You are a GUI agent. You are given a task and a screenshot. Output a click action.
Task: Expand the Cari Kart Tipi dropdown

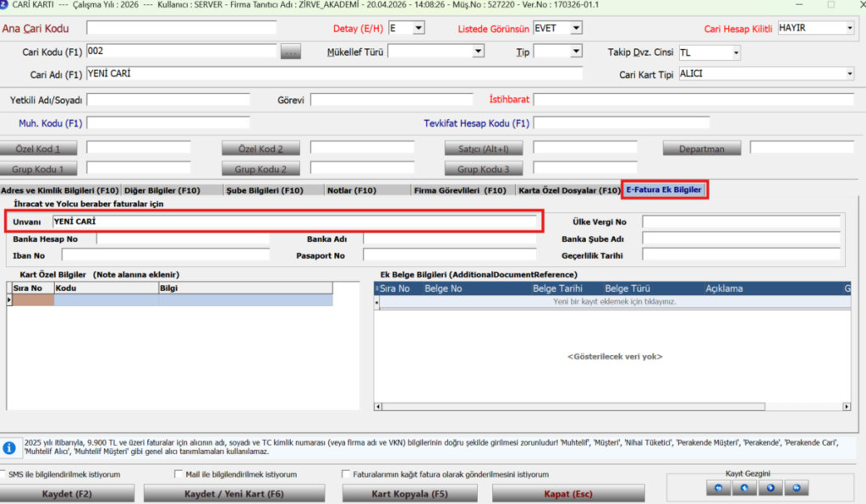(x=849, y=74)
